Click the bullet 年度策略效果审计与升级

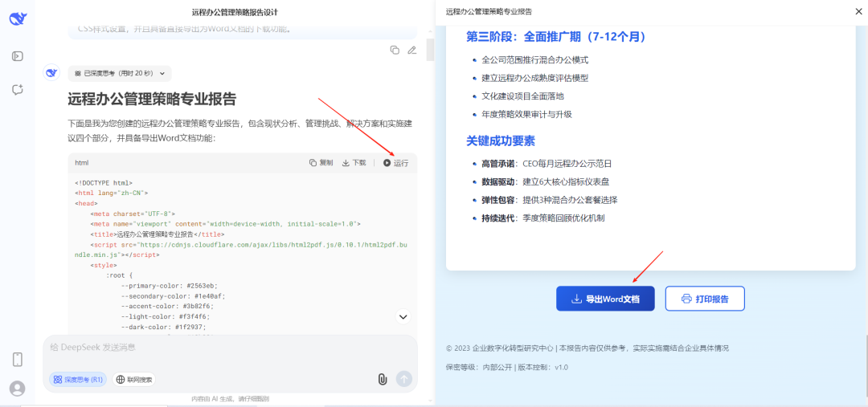point(526,115)
